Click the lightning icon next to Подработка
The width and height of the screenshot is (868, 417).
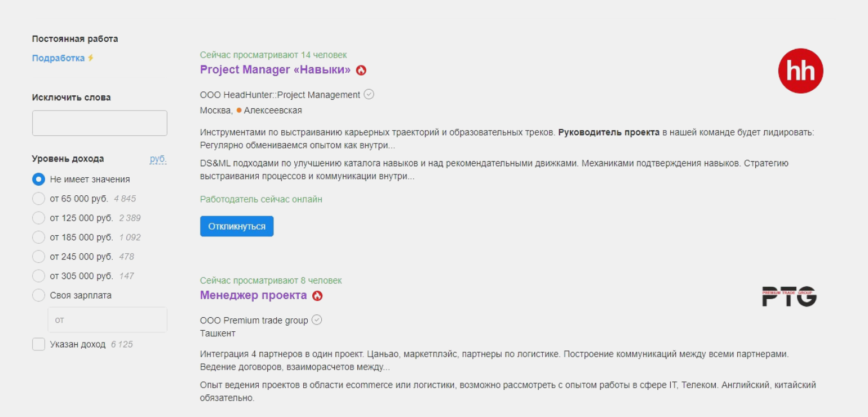click(91, 58)
